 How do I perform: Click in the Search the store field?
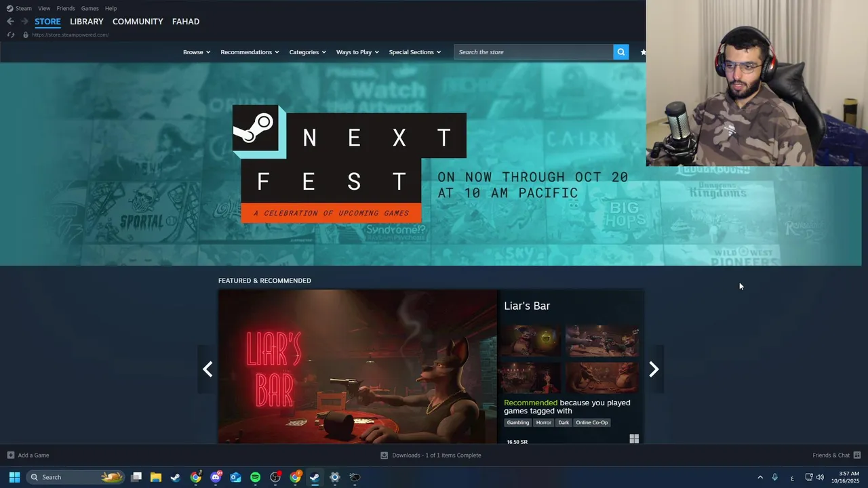point(534,52)
